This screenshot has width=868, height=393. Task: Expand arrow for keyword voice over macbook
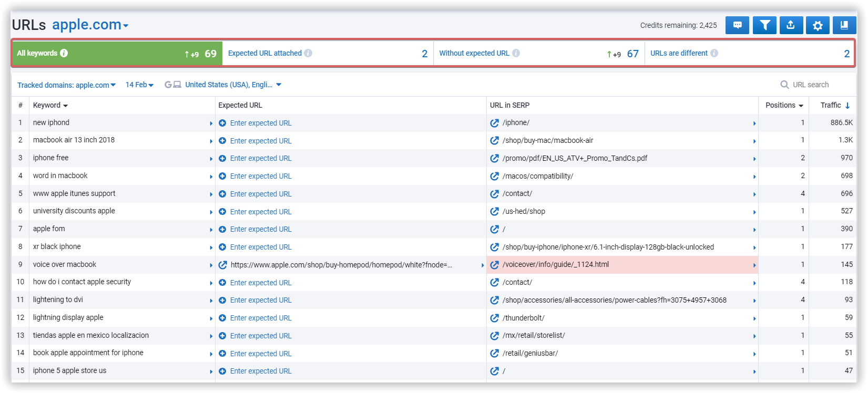[211, 265]
